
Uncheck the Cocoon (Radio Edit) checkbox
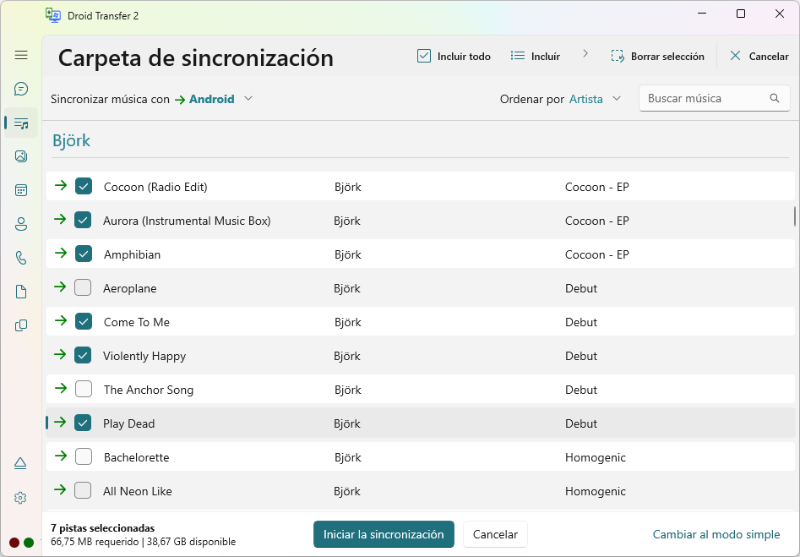point(83,186)
